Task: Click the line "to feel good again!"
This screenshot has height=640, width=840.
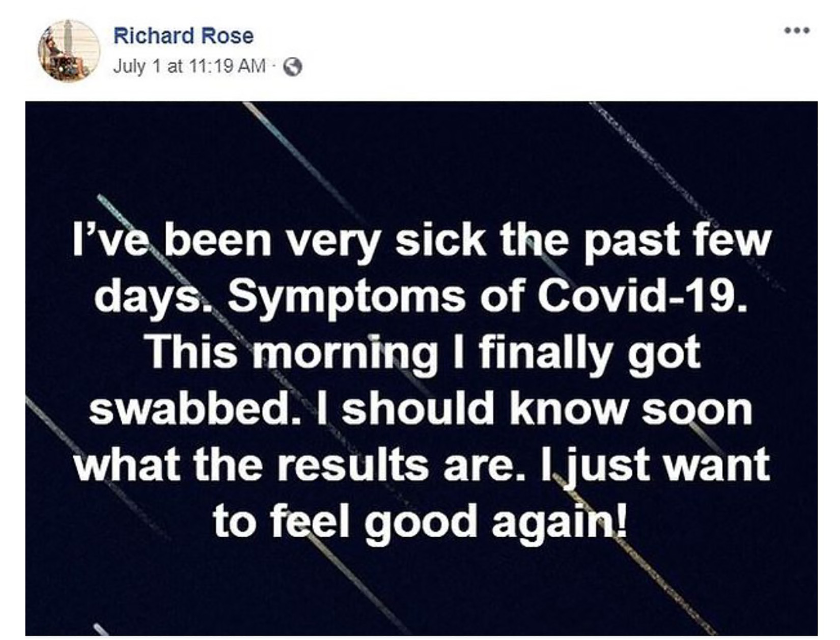Action: pyautogui.click(x=420, y=520)
